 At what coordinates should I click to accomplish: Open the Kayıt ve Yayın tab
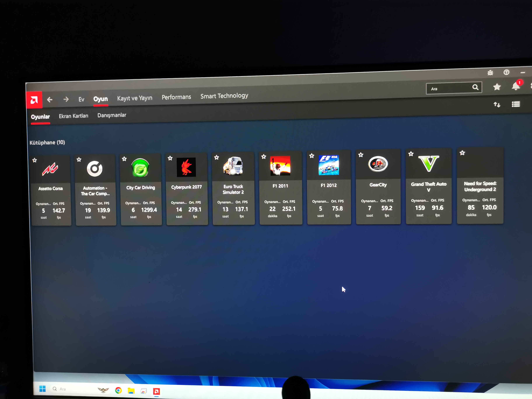tap(135, 98)
